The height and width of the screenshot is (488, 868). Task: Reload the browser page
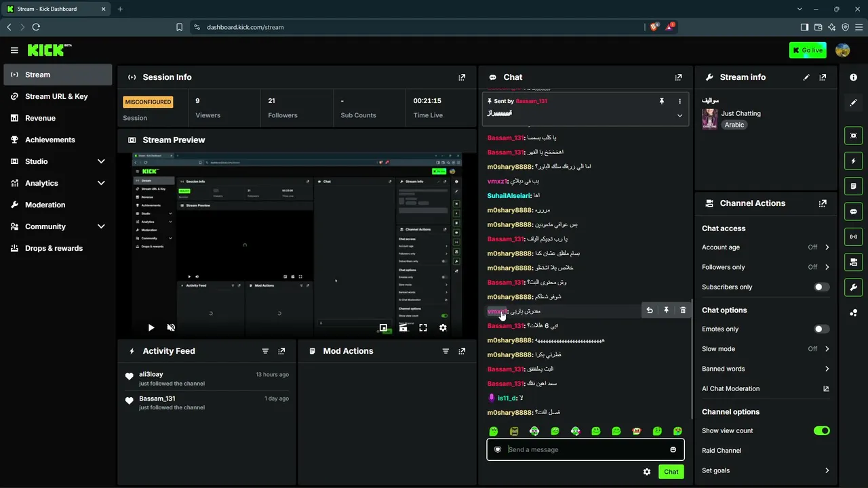pos(36,27)
